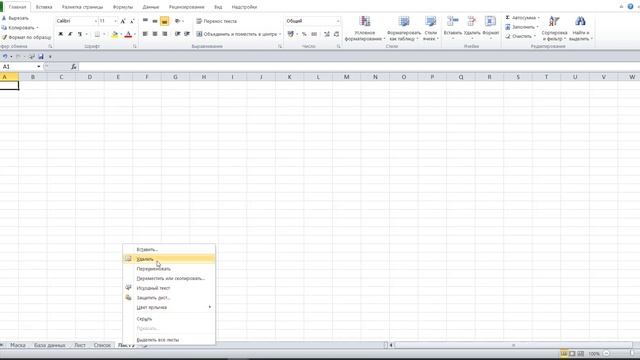
Task: Click the fx insert function button
Action: click(x=74, y=67)
